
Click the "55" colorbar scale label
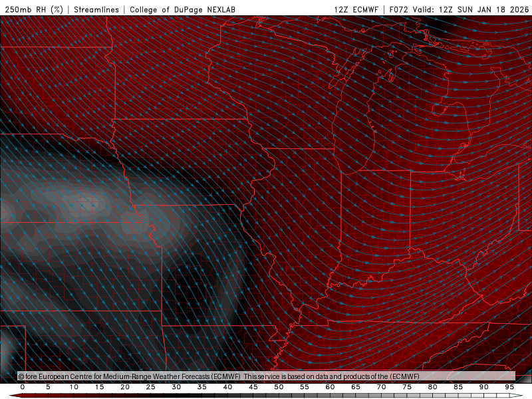pyautogui.click(x=305, y=387)
